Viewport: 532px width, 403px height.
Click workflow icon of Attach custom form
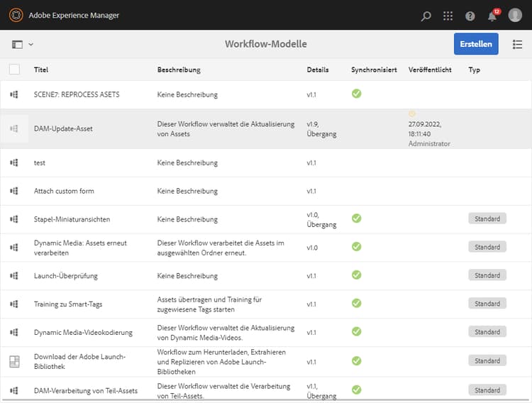[x=14, y=191]
